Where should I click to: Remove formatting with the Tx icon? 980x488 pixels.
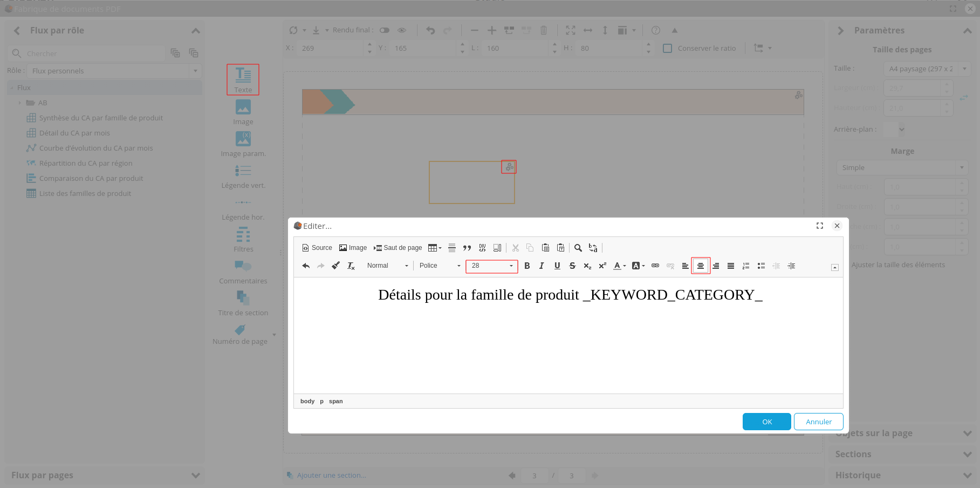click(351, 266)
